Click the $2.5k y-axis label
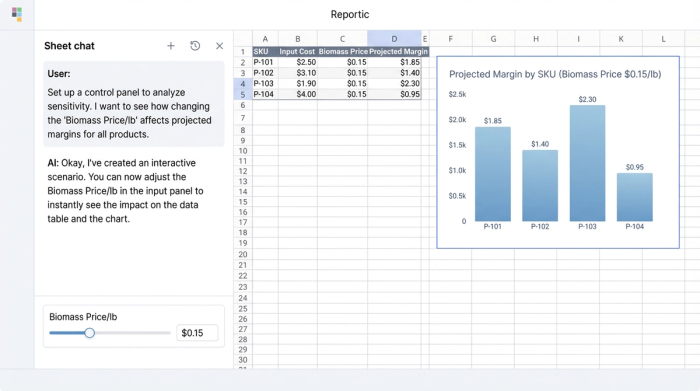700x391 pixels. pyautogui.click(x=457, y=94)
